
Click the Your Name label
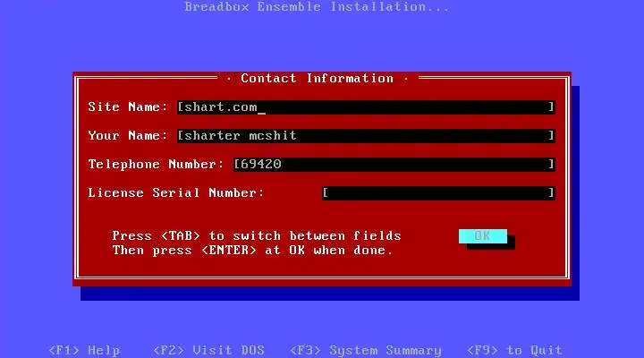pyautogui.click(x=128, y=136)
